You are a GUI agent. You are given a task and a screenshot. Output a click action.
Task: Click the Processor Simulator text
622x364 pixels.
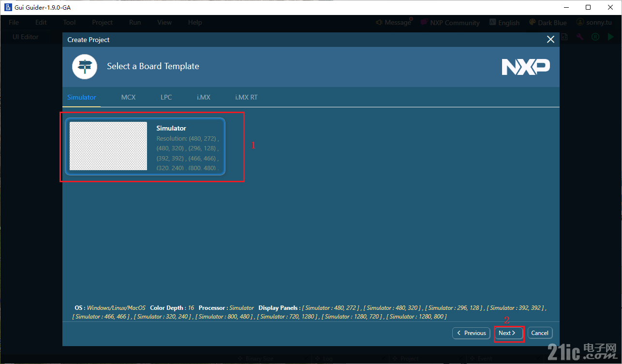pos(226,308)
